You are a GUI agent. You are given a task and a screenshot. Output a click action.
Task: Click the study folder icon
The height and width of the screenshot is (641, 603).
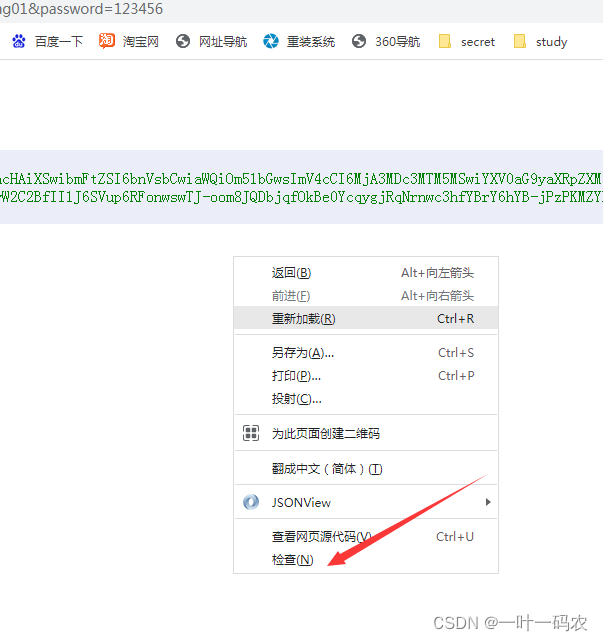tap(520, 41)
